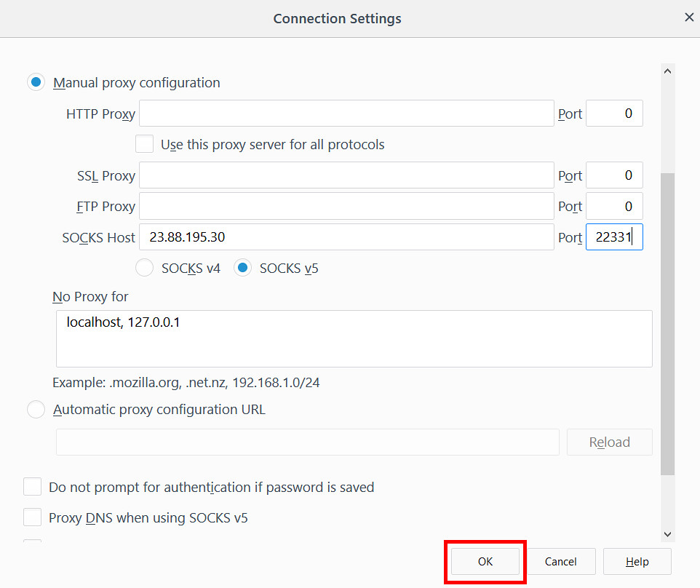700x588 pixels.
Task: Click the OK button
Action: click(x=485, y=561)
